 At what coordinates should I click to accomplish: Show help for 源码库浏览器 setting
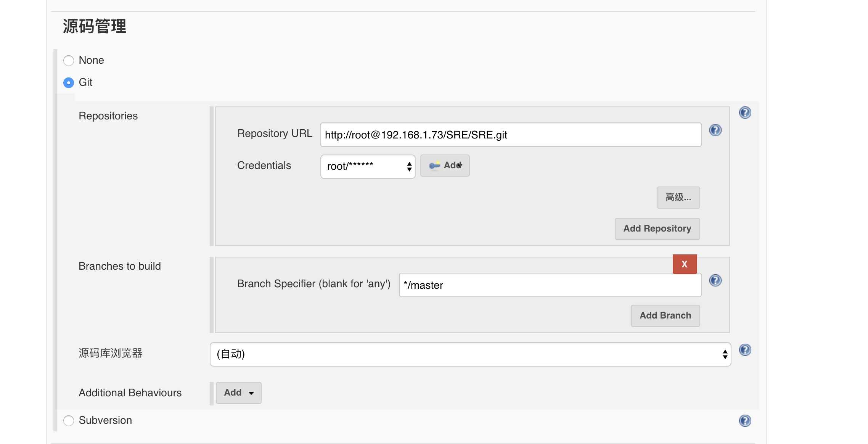pyautogui.click(x=745, y=350)
